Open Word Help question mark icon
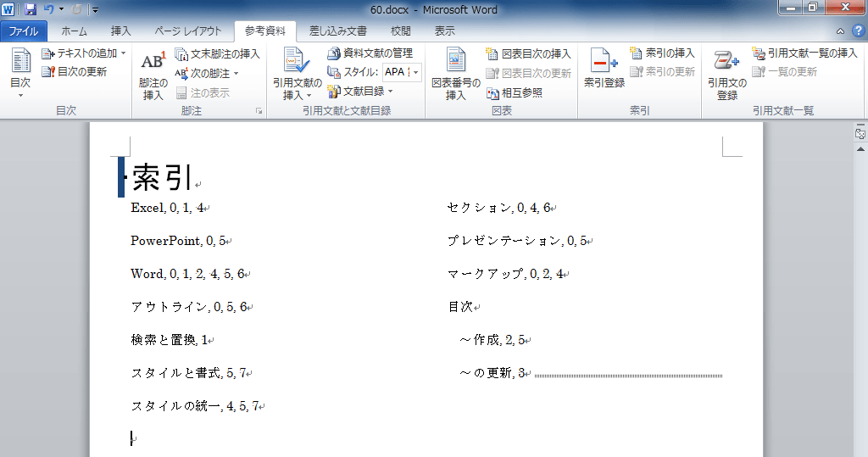 coord(858,31)
